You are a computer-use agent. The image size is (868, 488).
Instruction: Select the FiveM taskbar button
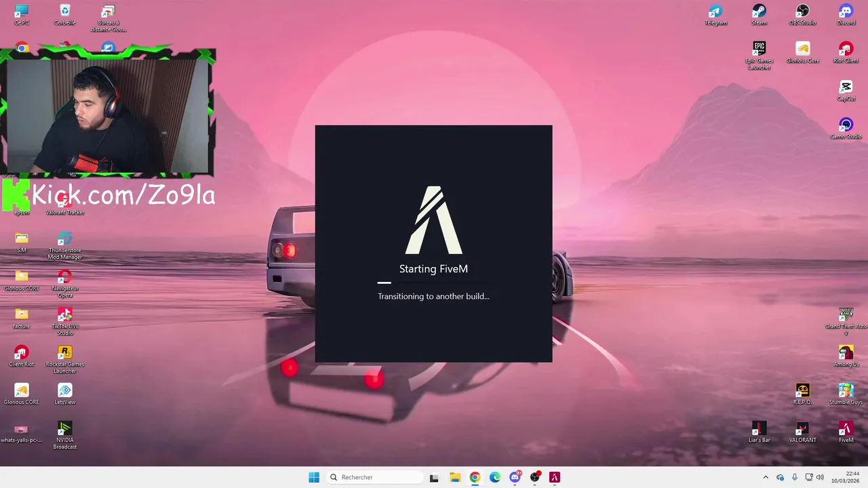(x=555, y=477)
